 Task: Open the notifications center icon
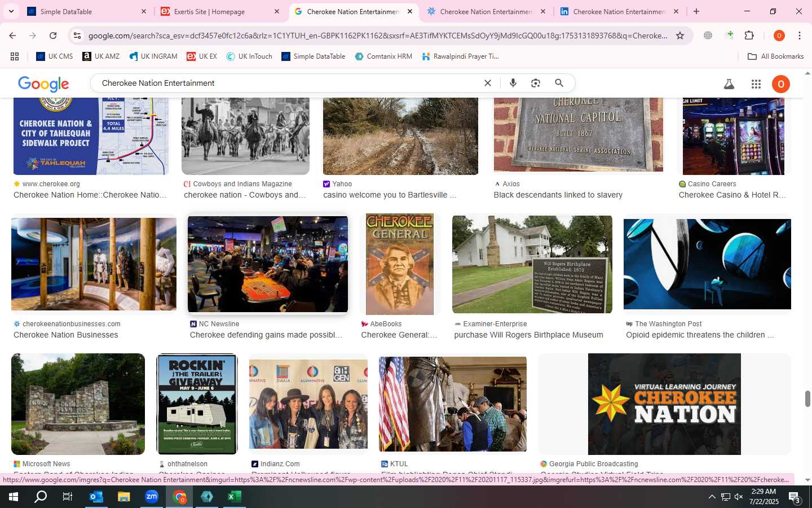(795, 497)
